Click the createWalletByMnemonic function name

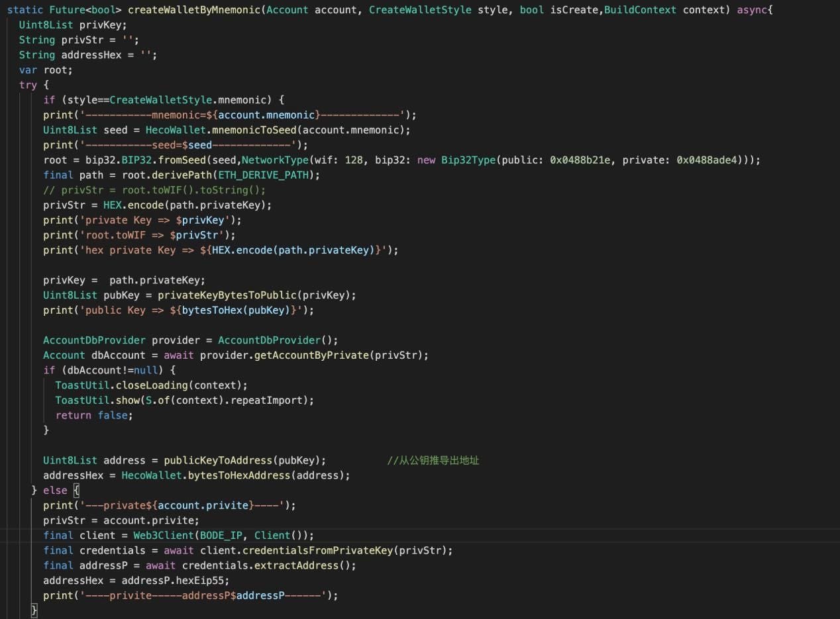coord(193,11)
